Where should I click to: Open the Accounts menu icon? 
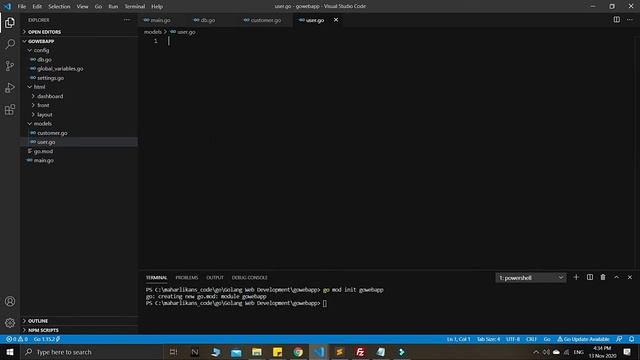(10, 301)
